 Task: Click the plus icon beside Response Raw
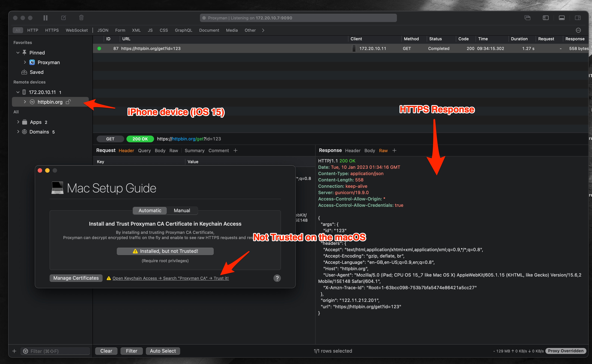pos(394,150)
